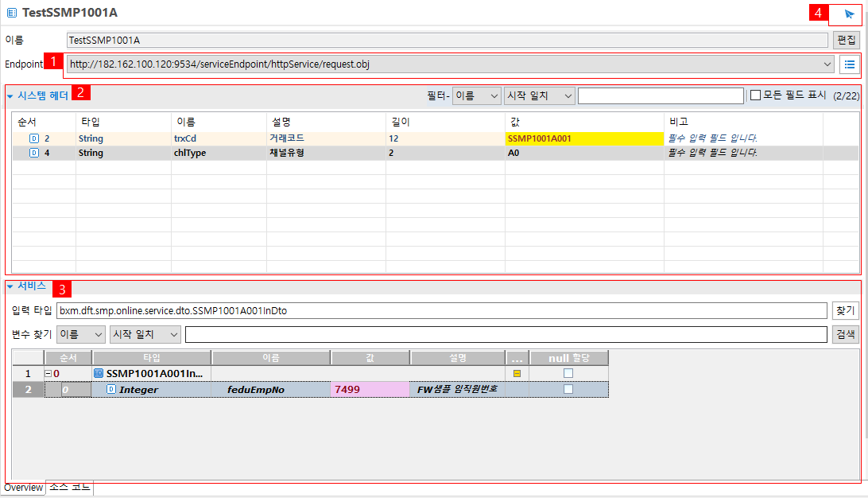Click the run test arrow icon

[x=850, y=14]
